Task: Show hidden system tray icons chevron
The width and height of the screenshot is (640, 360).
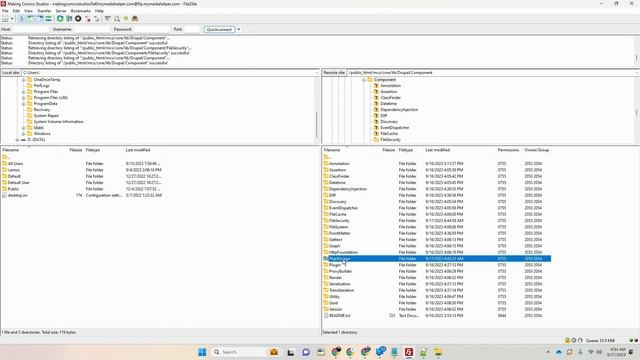Action: tap(548, 352)
